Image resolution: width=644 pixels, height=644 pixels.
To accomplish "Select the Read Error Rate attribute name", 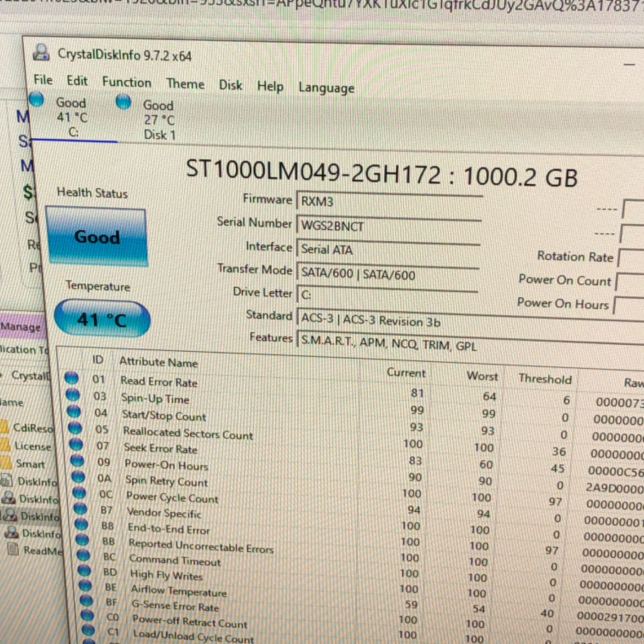I will pos(159,381).
